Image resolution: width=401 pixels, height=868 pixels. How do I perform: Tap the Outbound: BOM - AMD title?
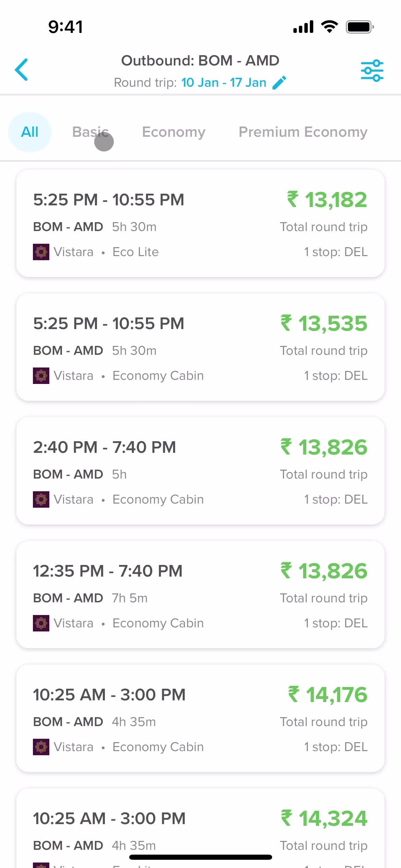[x=200, y=61]
